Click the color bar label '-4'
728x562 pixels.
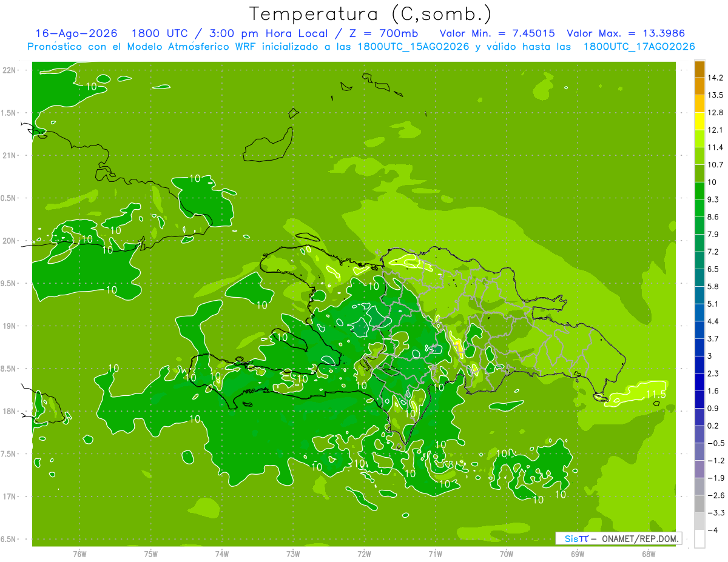(x=712, y=530)
